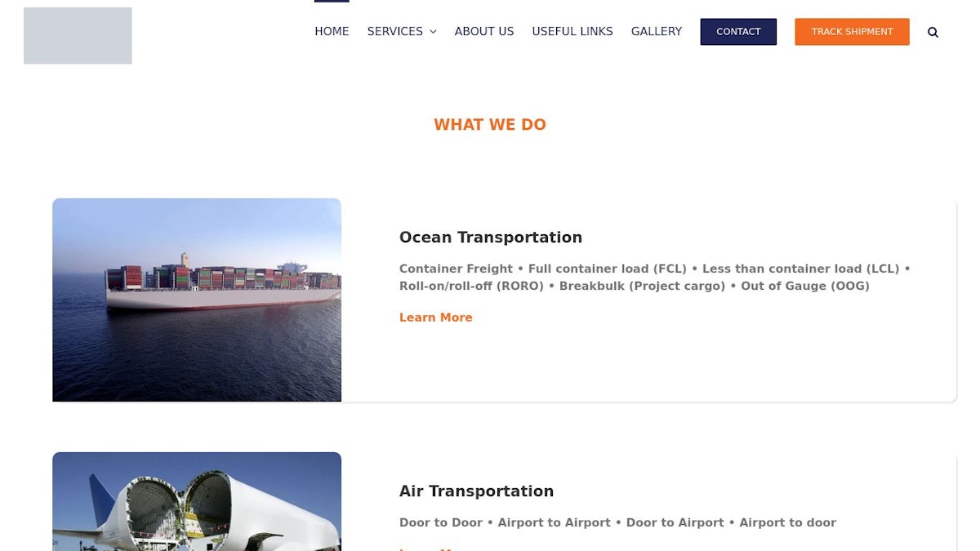Click the What We Do heading
980x551 pixels.
point(490,125)
